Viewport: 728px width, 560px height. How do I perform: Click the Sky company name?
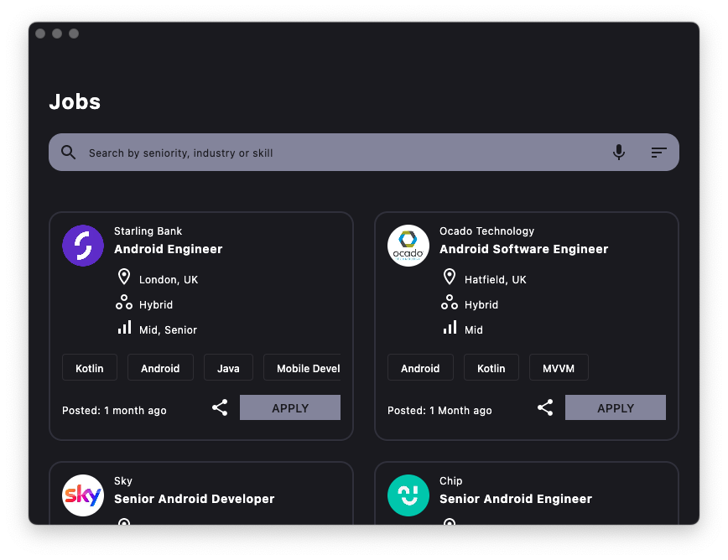point(123,481)
